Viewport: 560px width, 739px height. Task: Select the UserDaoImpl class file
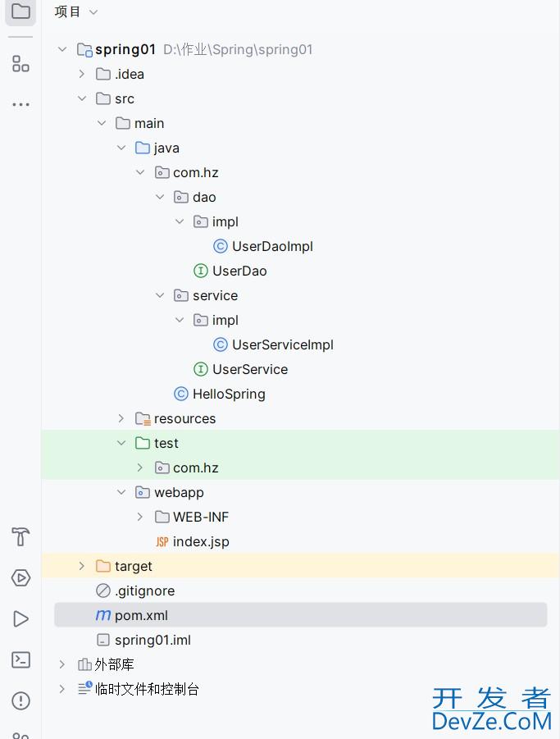click(271, 246)
